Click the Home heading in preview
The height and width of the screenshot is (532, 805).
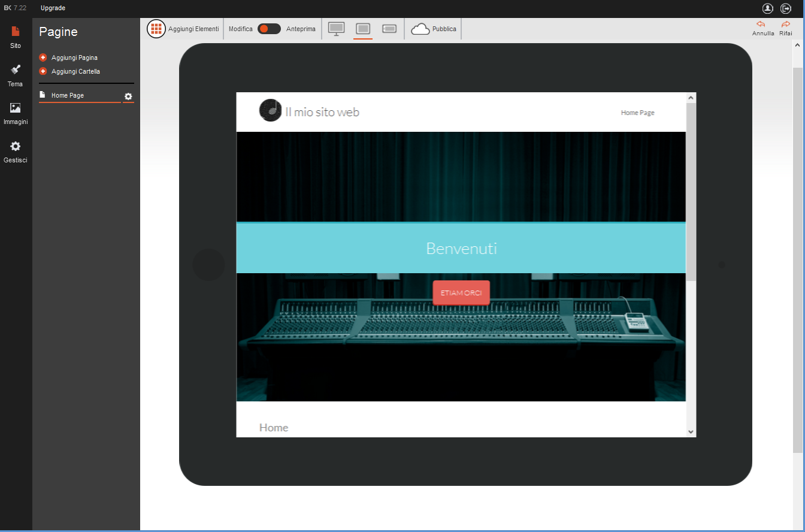tap(274, 427)
